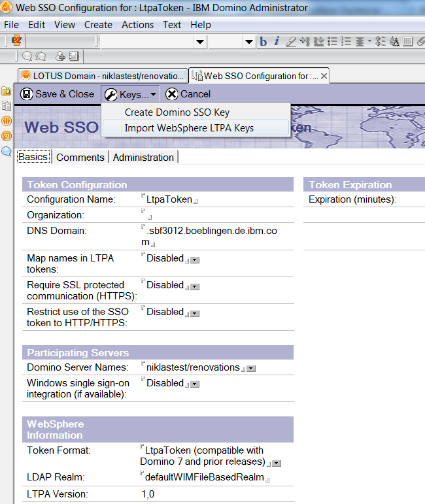This screenshot has height=504, width=425.
Task: Open Domino Server Names picker arrow
Action: [251, 368]
